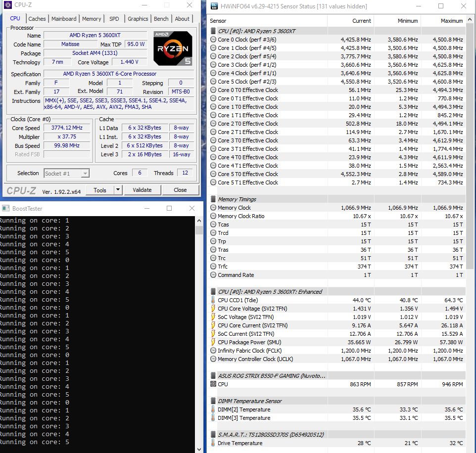Click the Bus Speed value 99.98 MHz

click(67, 145)
